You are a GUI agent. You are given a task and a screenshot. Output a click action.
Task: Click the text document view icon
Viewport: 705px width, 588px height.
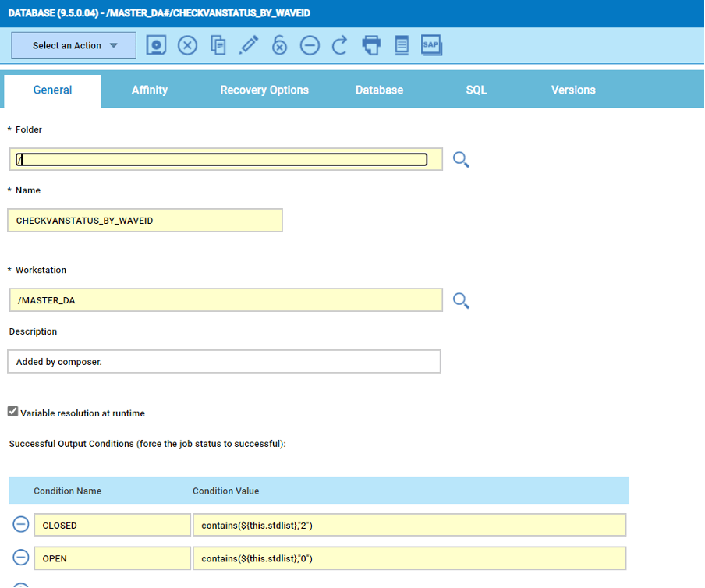(401, 45)
